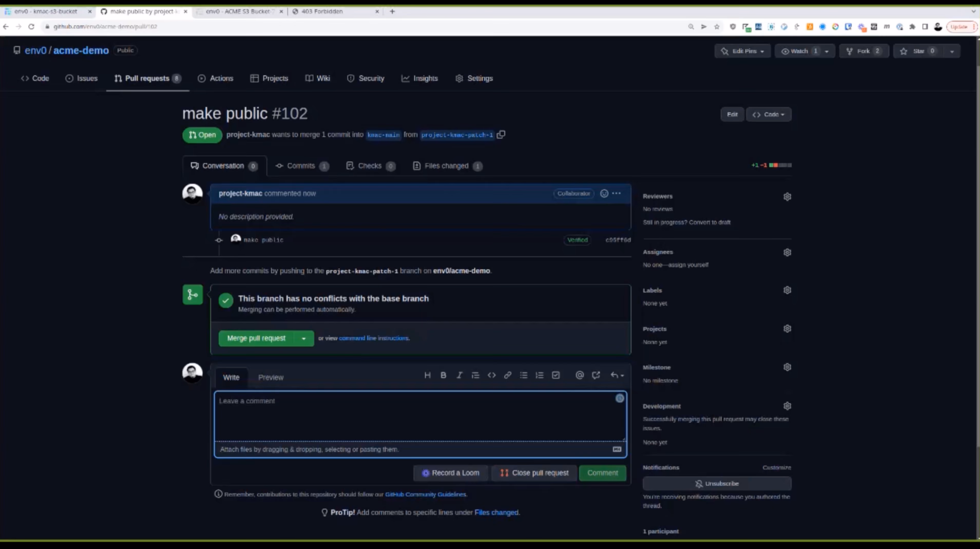Image resolution: width=980 pixels, height=549 pixels.
Task: Click Record a Loom button
Action: point(450,473)
